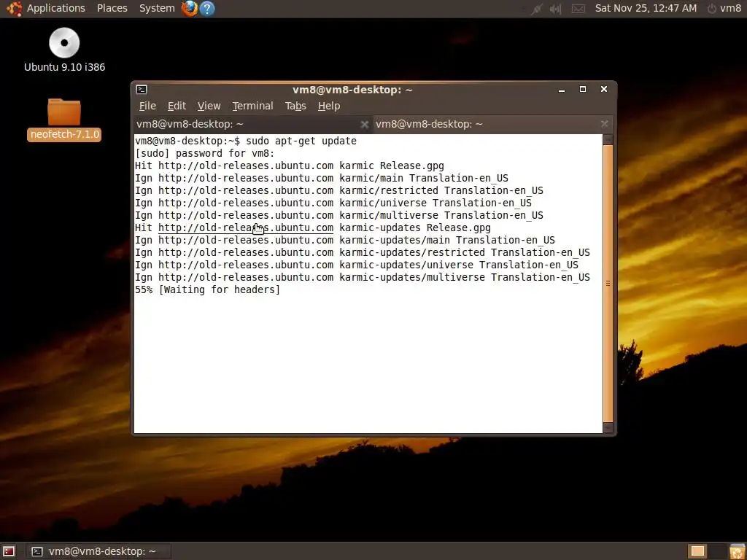The height and width of the screenshot is (560, 747).
Task: Click the vm8@vm8-desktop taskbar button
Action: [98, 551]
